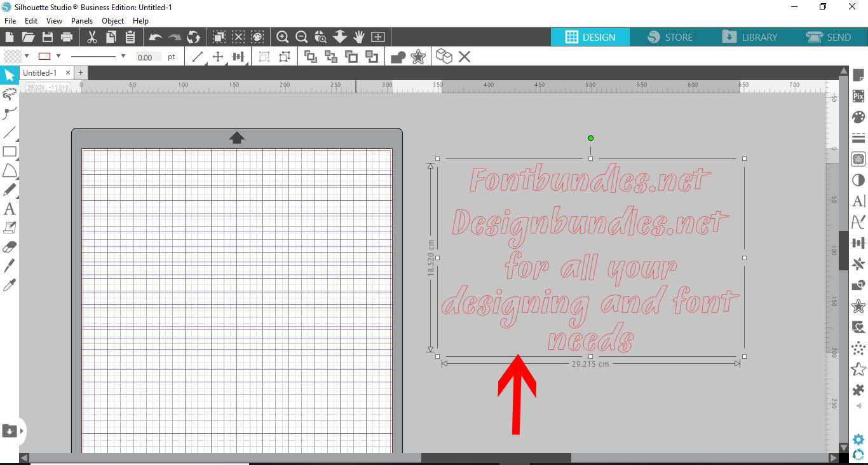Click the Deselect All icon
Viewport: 868px width, 465px height.
point(238,37)
